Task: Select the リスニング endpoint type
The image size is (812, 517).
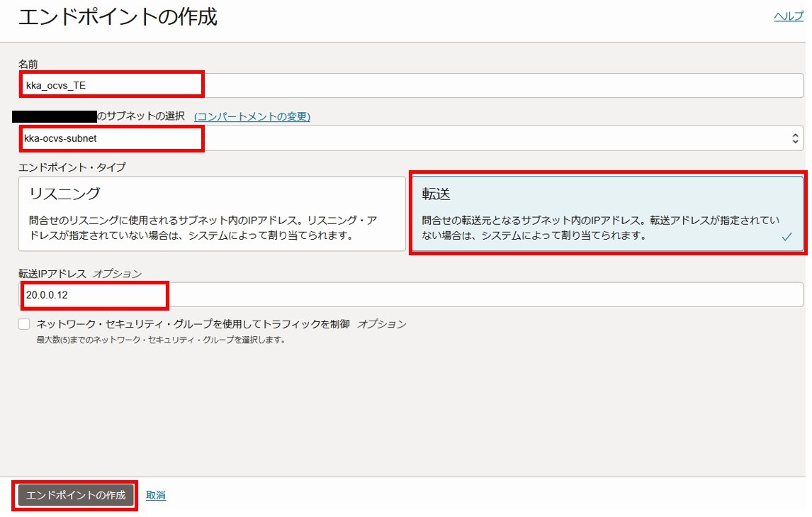Action: pyautogui.click(x=212, y=214)
